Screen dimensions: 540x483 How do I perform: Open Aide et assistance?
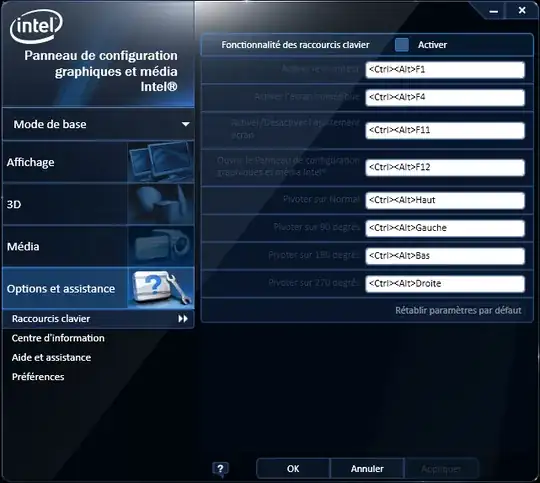click(x=51, y=358)
